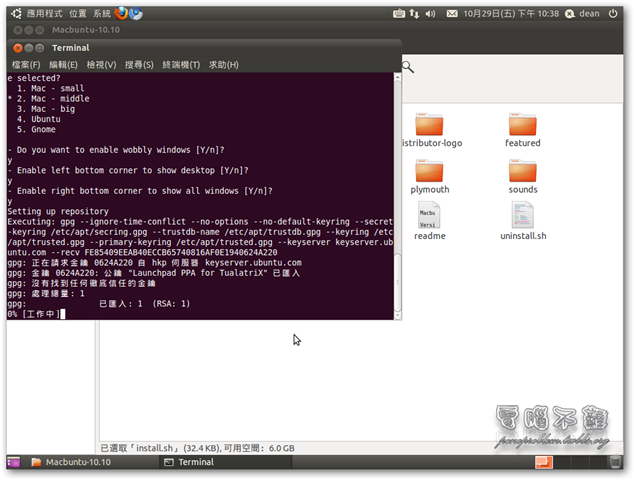Select the readme file

pos(429,221)
